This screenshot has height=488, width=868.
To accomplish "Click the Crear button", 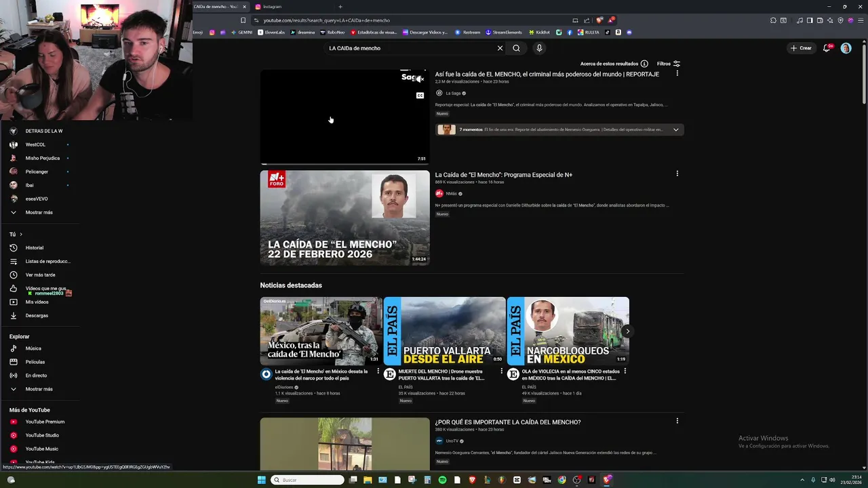I will (x=801, y=48).
